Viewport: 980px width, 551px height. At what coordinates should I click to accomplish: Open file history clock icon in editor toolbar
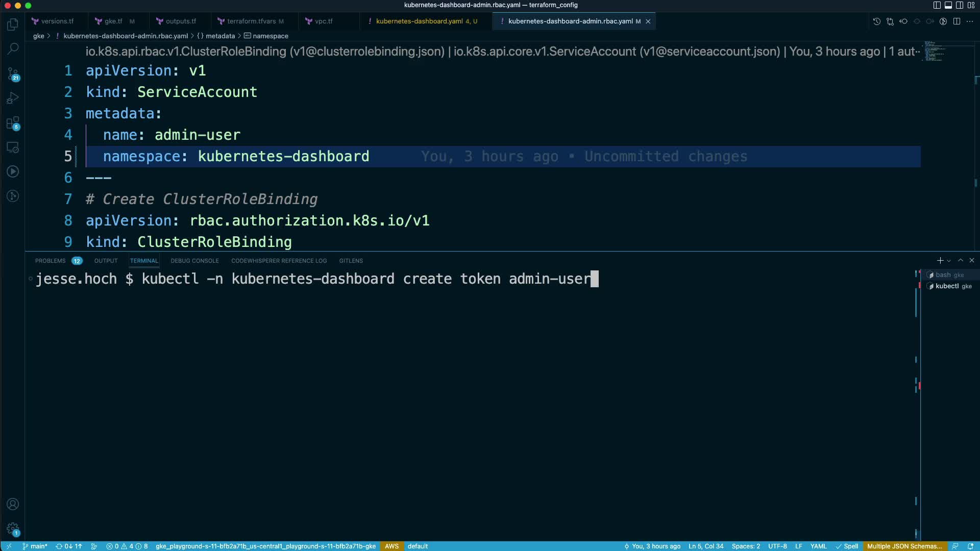coord(876,21)
